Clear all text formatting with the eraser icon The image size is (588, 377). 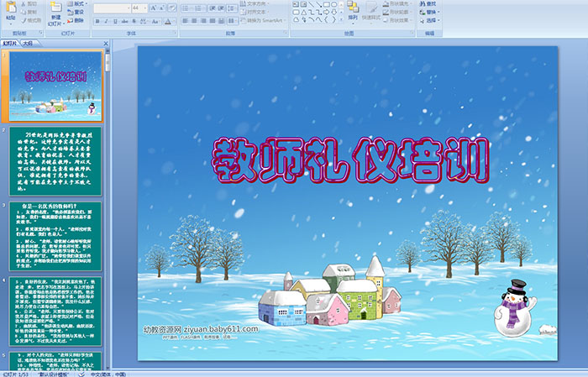[172, 8]
